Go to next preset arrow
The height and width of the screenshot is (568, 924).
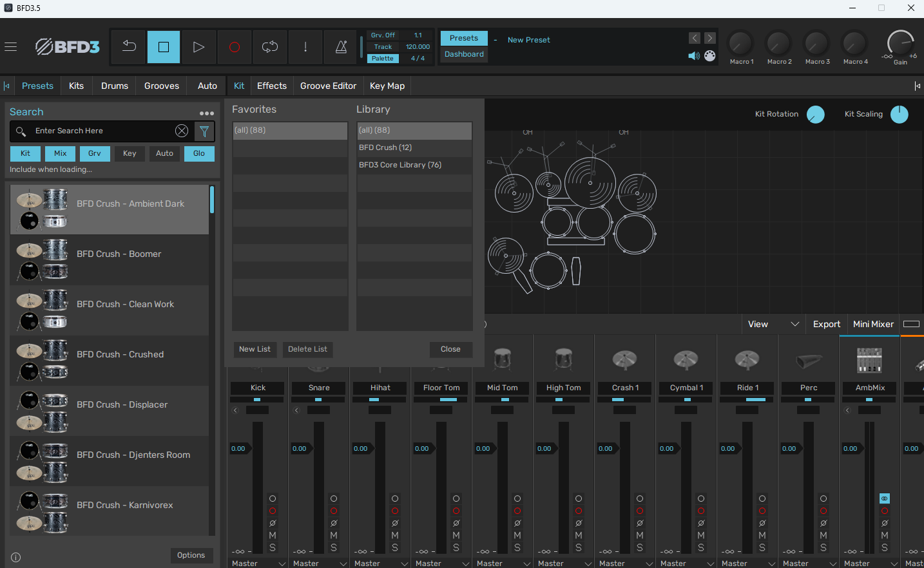coord(710,38)
